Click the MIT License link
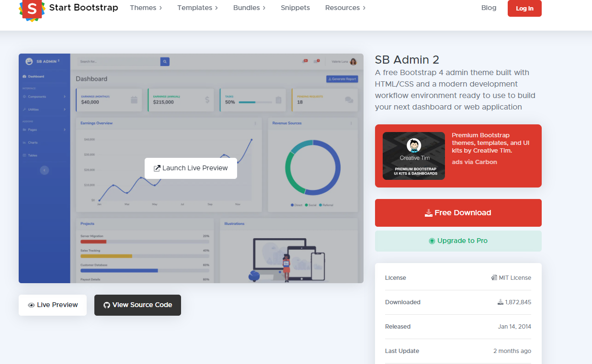Viewport: 592px width, 364px height. click(x=511, y=278)
